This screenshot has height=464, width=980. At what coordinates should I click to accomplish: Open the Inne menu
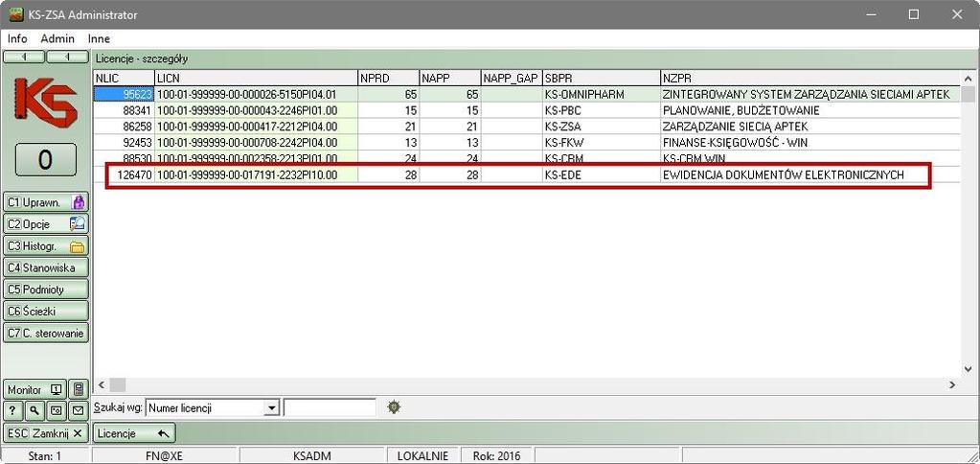[99, 38]
